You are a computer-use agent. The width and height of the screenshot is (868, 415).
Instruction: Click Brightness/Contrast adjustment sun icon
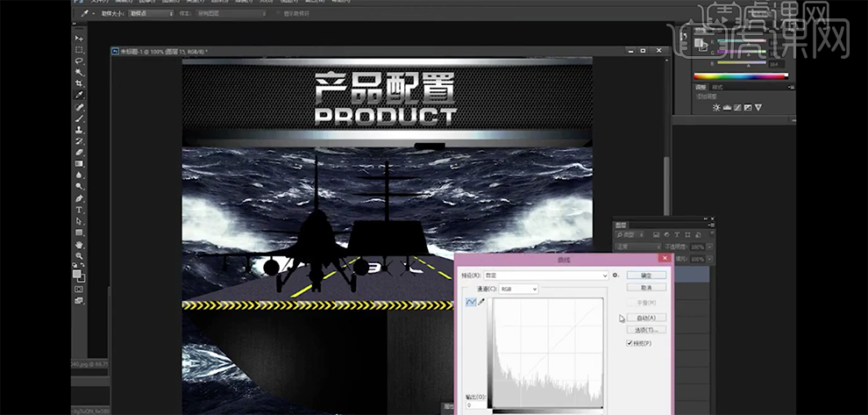pos(716,107)
